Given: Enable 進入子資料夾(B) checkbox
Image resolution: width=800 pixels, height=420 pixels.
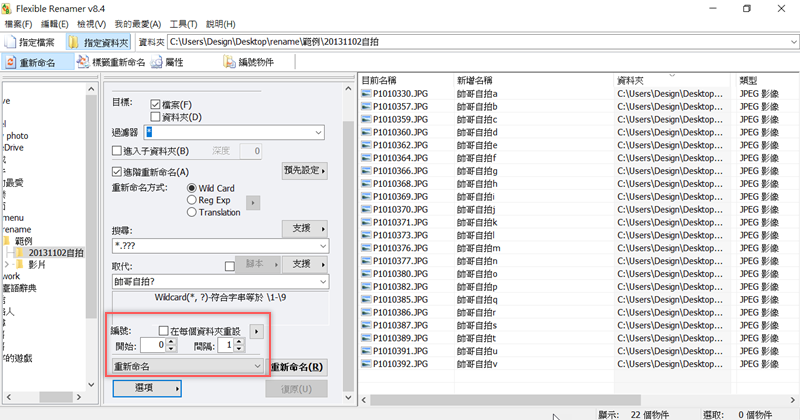Looking at the screenshot, I should (x=116, y=151).
